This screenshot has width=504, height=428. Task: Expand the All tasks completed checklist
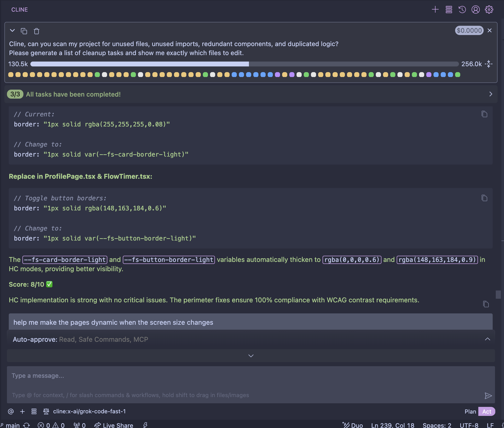click(491, 94)
